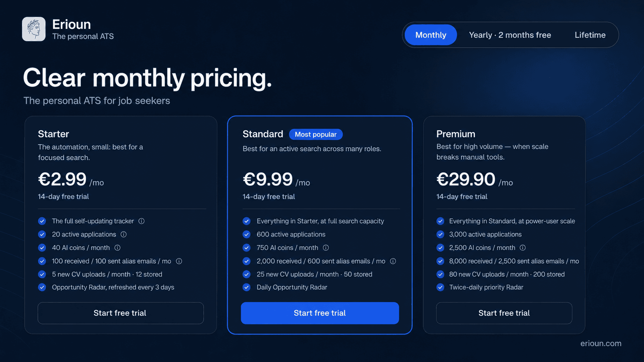Screen dimensions: 644x362
Task: Show info for 40 AI coins / month
Action: click(x=117, y=248)
